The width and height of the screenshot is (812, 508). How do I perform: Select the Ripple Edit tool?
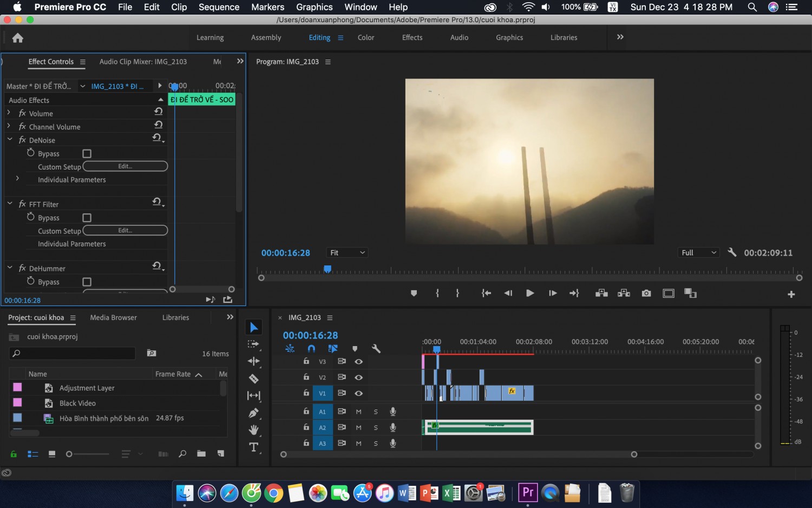(253, 361)
